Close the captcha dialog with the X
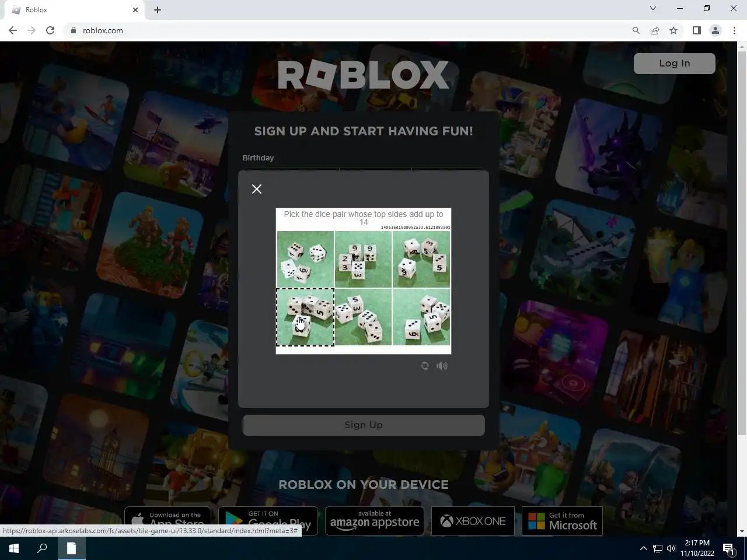This screenshot has height=560, width=747. [257, 189]
